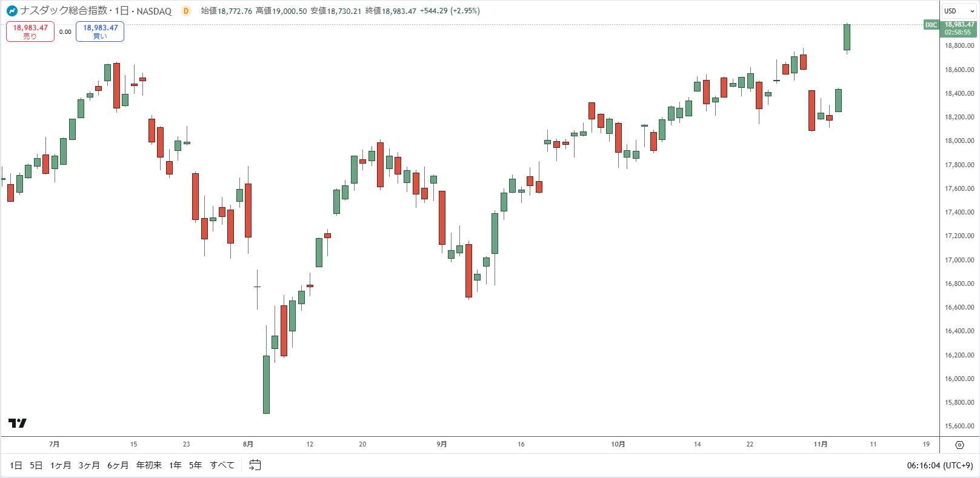Click the red 売り sell button

click(x=30, y=32)
